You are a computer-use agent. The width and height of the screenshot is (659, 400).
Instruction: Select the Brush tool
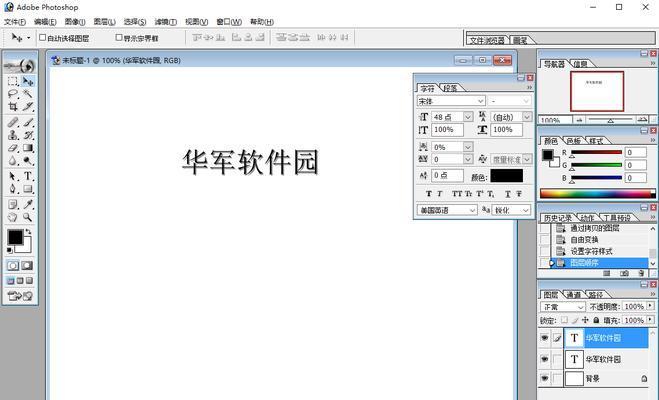[28, 122]
